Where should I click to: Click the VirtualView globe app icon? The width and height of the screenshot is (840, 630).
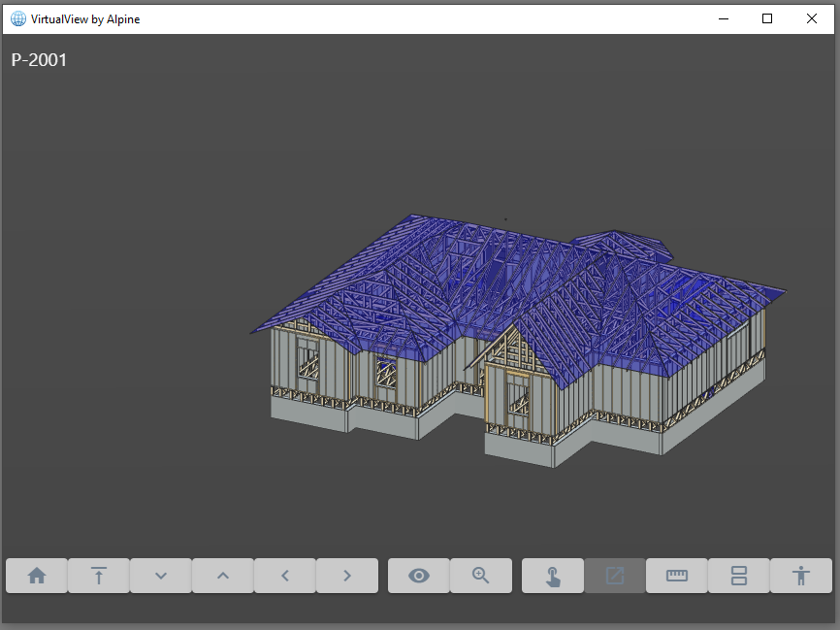[x=18, y=18]
